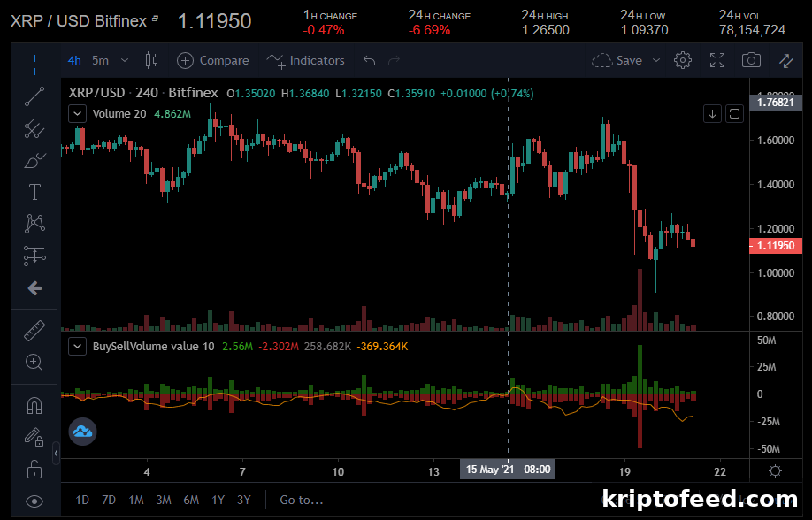
Task: Collapse the Volume 20 indicator legend
Action: (77, 114)
